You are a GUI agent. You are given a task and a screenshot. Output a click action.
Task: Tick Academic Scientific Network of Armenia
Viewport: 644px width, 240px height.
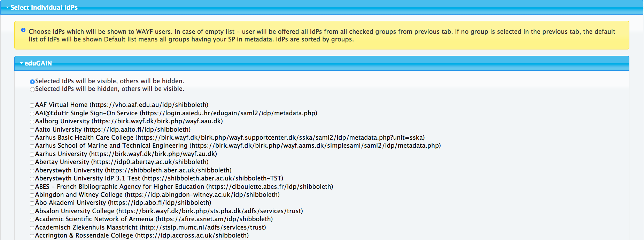coord(32,220)
